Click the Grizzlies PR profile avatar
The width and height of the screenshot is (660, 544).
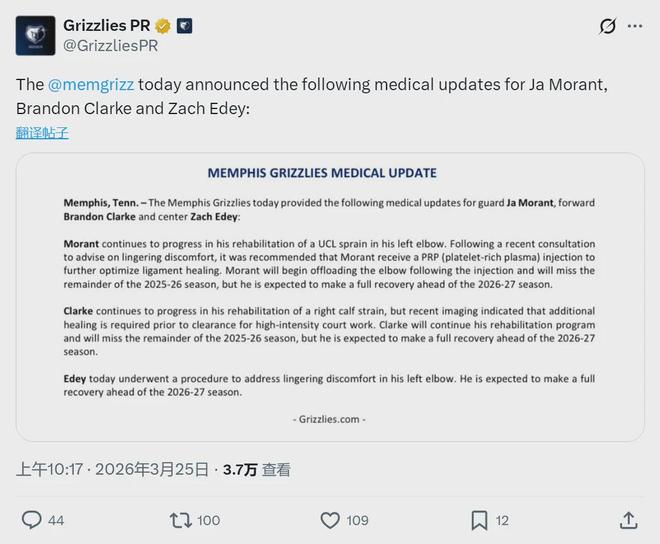click(35, 35)
